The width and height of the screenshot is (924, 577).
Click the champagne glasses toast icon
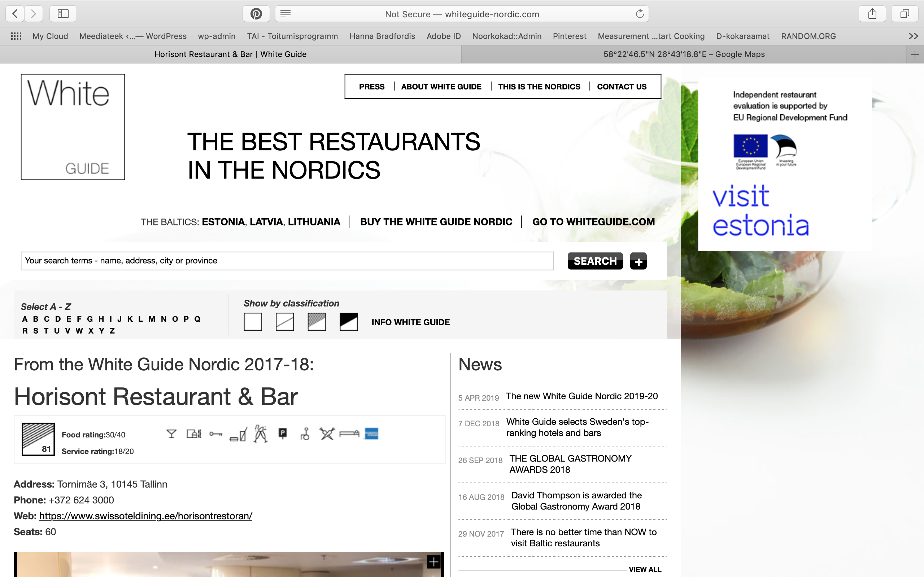(260, 434)
